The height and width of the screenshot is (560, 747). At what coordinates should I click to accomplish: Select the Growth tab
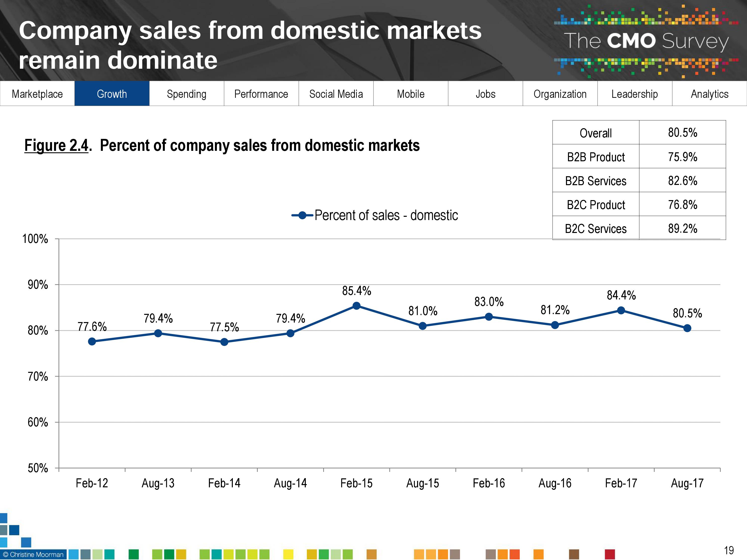pos(112,94)
